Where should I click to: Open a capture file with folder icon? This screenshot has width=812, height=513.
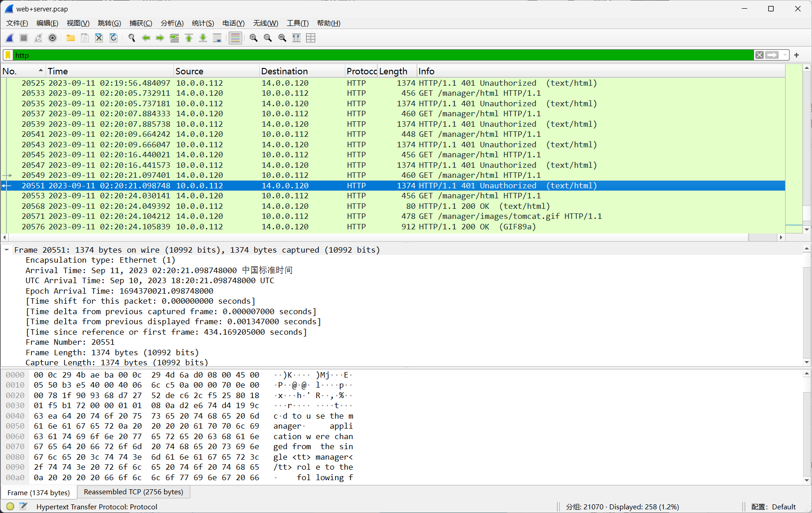[x=70, y=38]
